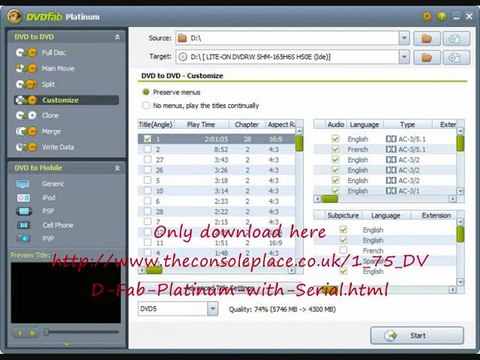Open the DVD5 output size dropdown
The height and width of the screenshot is (360, 480).
click(213, 309)
